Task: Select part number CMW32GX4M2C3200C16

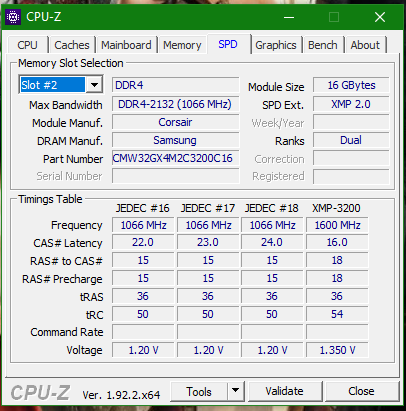Action: (x=176, y=158)
